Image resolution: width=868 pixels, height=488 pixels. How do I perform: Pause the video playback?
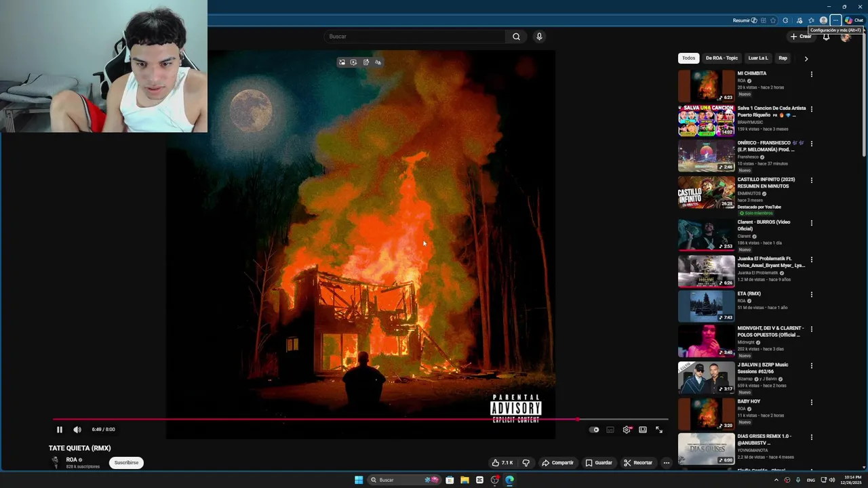click(x=60, y=430)
